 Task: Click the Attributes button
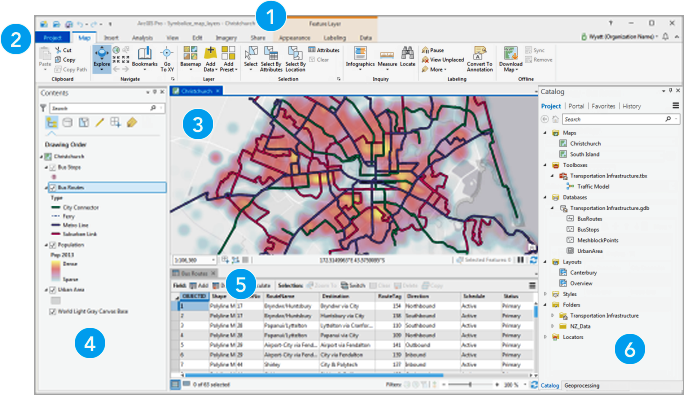point(324,50)
